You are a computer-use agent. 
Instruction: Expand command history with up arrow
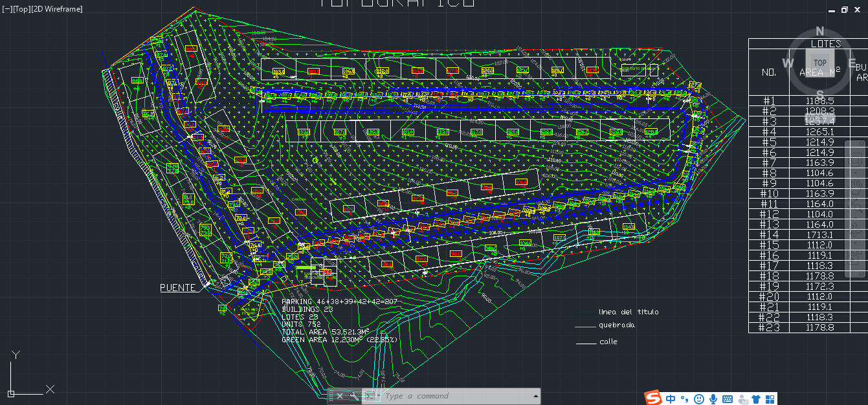[x=535, y=396]
